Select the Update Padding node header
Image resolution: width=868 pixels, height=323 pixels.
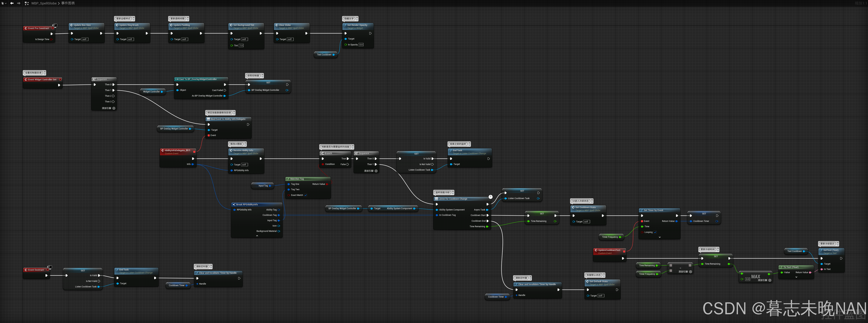click(x=186, y=26)
